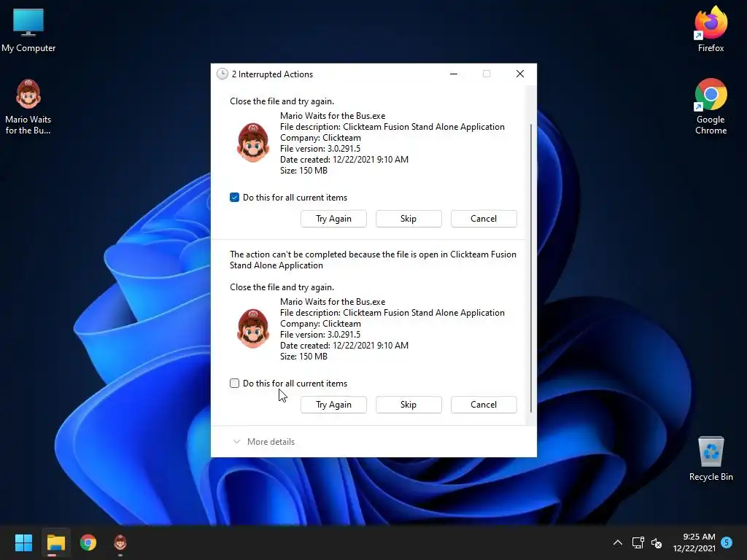The height and width of the screenshot is (560, 747).
Task: Check second 'Do this for all current items'
Action: click(x=234, y=384)
